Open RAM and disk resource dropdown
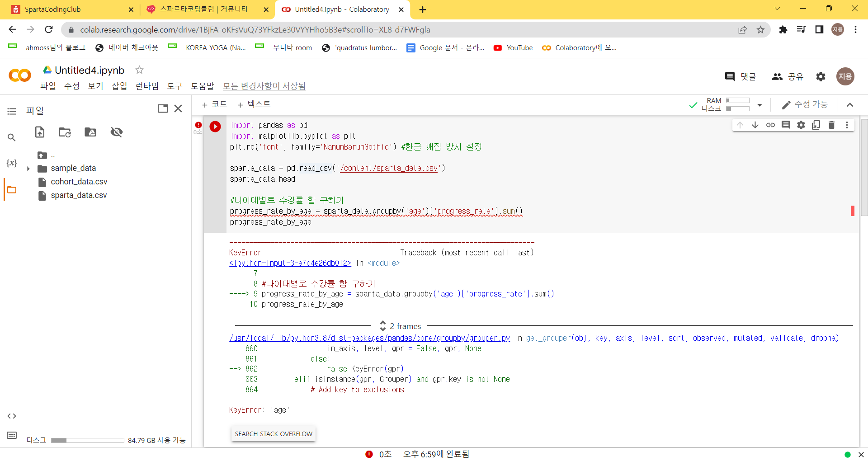Screen dimensions: 868x461 tap(759, 105)
